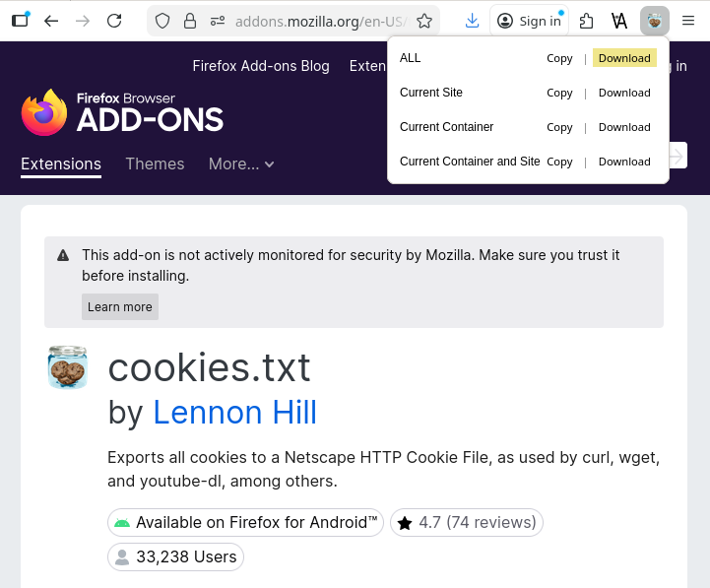
Task: Open the site padlock information
Action: click(190, 21)
